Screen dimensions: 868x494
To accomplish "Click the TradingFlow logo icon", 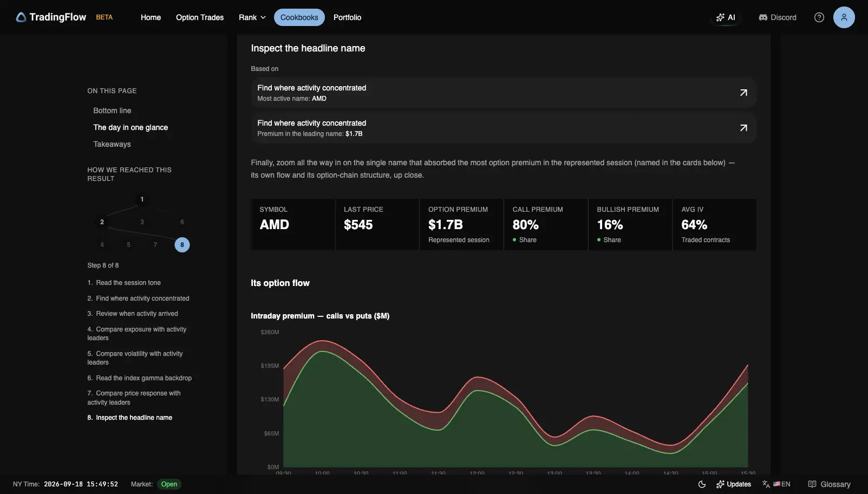I will [21, 17].
